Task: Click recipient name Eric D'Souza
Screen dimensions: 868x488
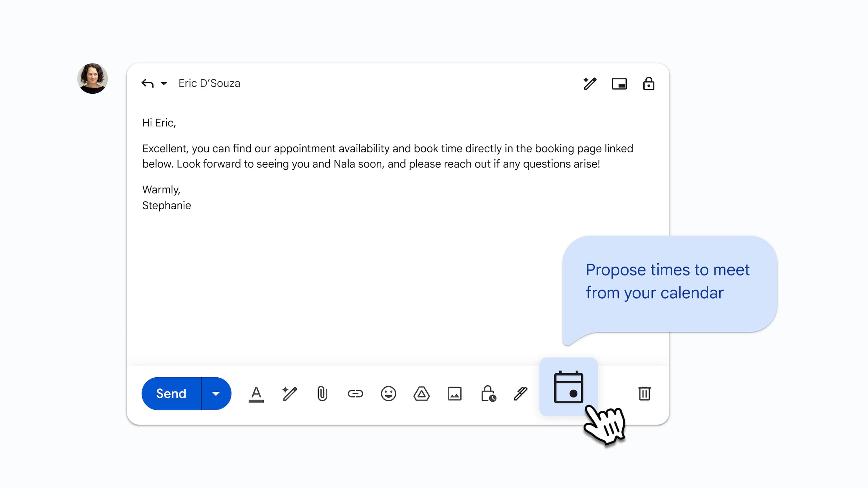Action: point(209,83)
